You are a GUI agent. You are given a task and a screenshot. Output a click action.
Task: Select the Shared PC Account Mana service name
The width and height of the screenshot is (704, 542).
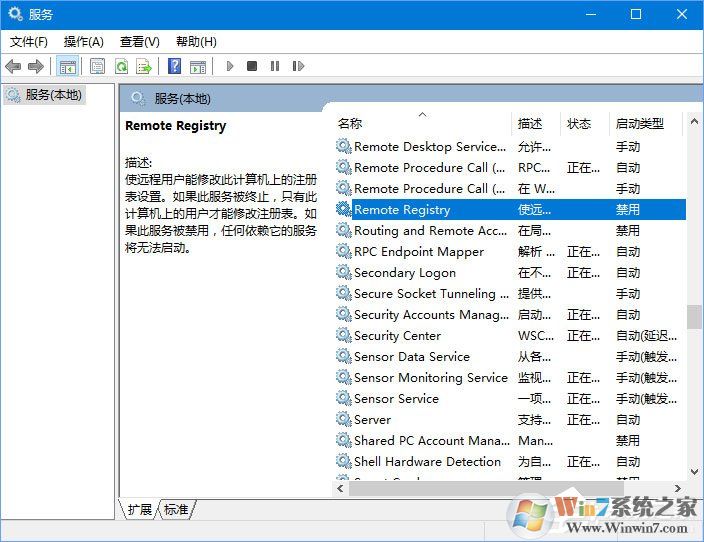coord(431,441)
